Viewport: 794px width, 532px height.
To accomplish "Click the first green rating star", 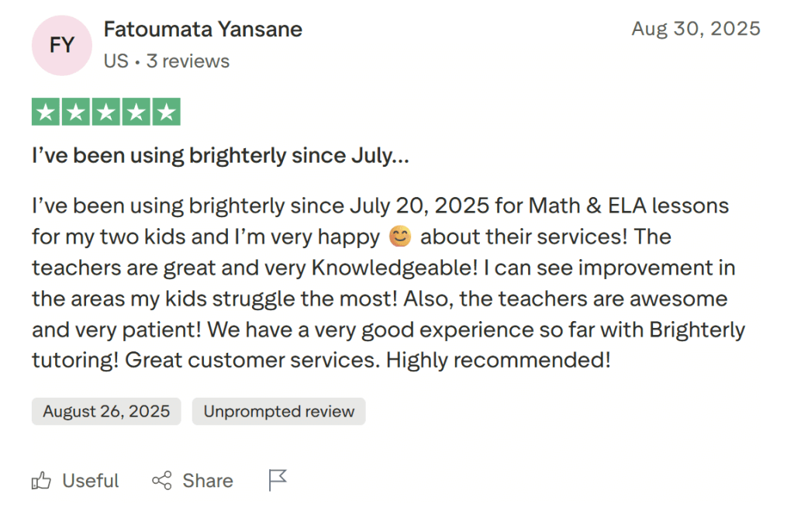I will (47, 112).
